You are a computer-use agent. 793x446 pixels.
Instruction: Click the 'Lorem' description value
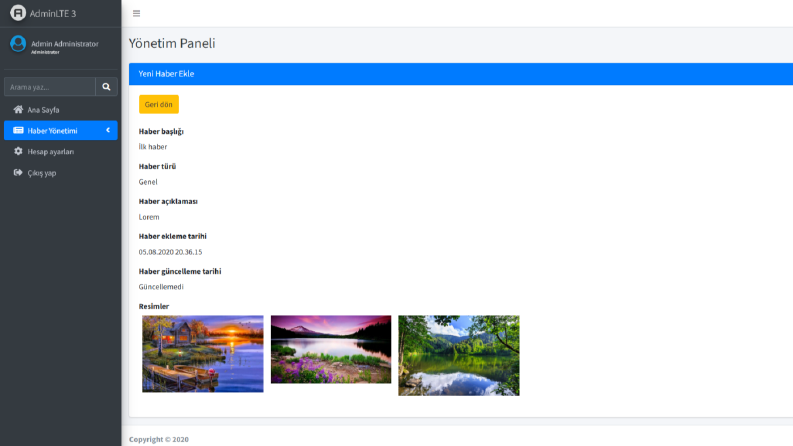[149, 217]
